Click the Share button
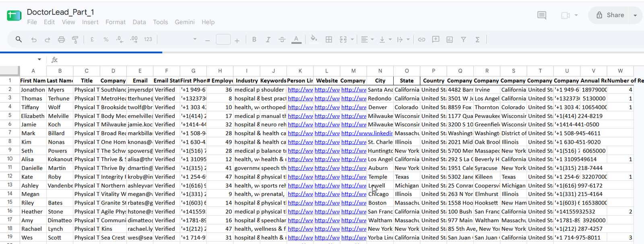 coord(610,15)
